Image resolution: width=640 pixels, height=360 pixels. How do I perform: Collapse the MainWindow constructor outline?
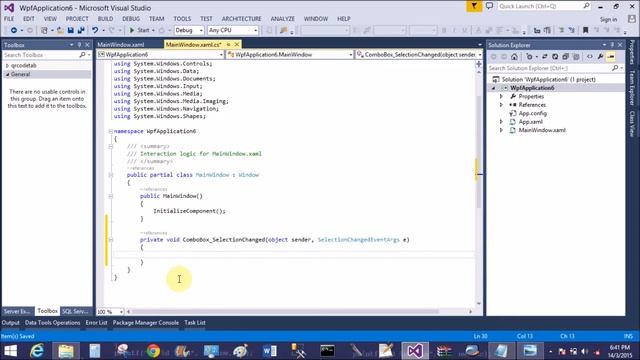pos(111,196)
